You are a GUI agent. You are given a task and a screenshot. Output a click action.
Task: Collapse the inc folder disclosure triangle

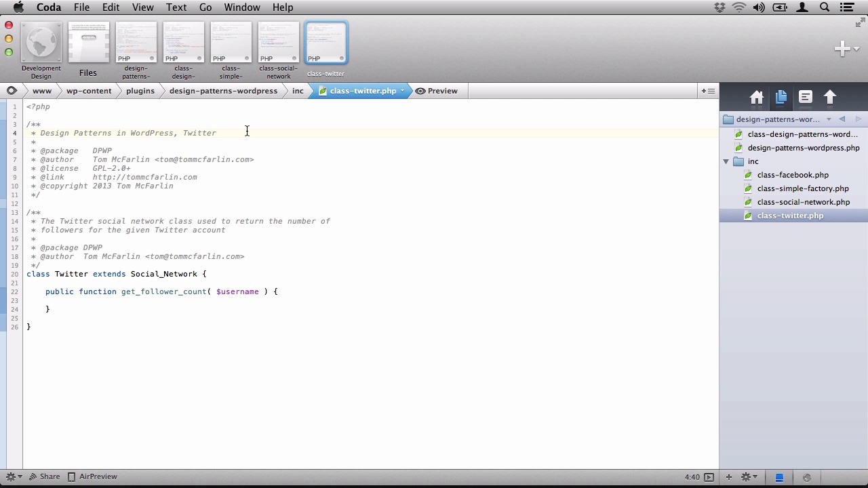click(x=726, y=161)
